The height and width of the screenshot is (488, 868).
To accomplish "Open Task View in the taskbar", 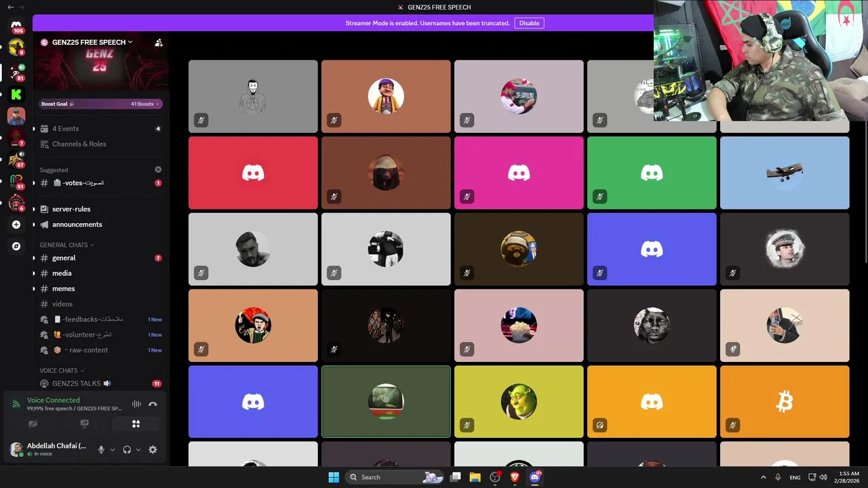I will [455, 477].
